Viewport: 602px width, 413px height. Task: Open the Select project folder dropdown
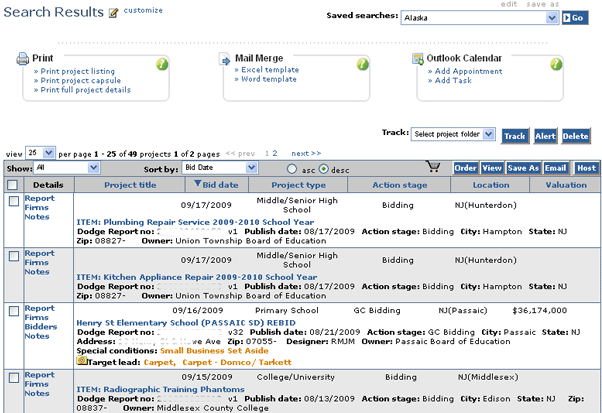click(x=453, y=134)
